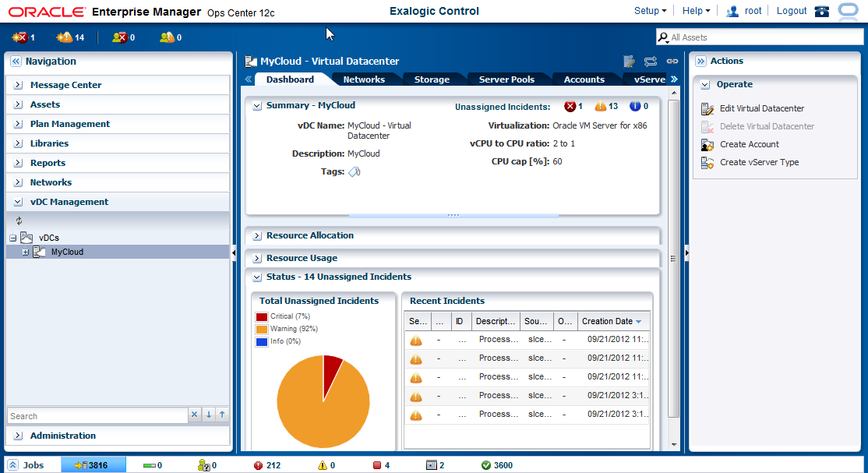
Task: Collapse the vDC Management section
Action: [x=18, y=202]
